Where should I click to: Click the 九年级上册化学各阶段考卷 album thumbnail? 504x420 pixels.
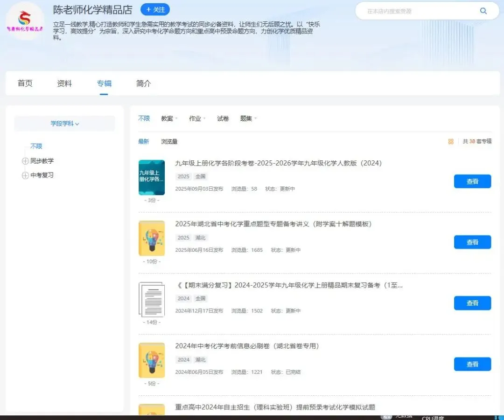(151, 178)
